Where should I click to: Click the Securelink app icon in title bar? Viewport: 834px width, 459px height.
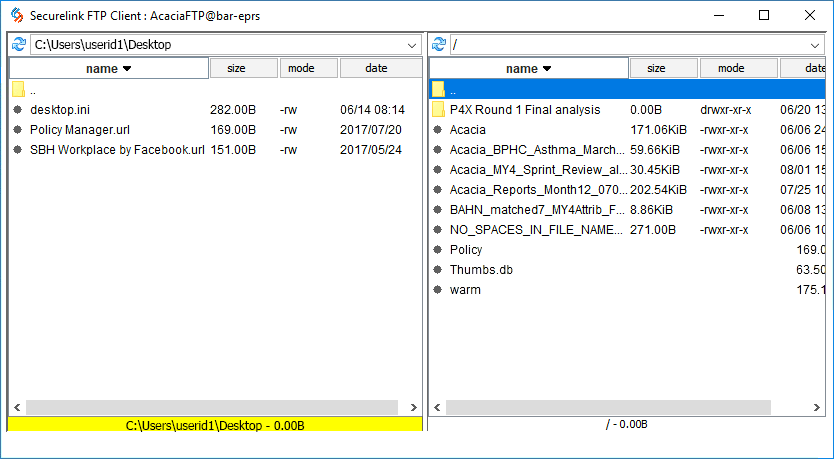15,15
